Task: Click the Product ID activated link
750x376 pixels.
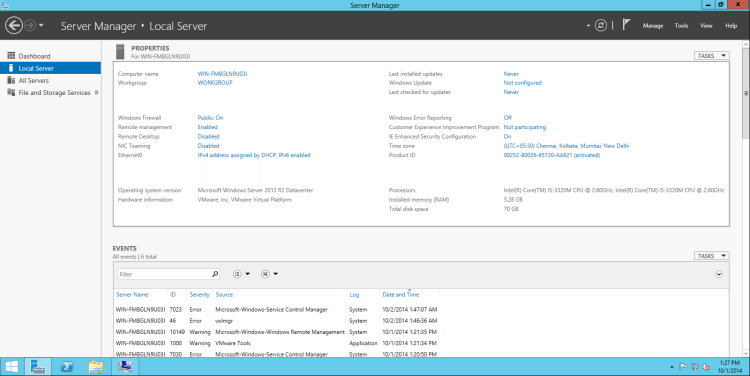Action: coord(551,155)
